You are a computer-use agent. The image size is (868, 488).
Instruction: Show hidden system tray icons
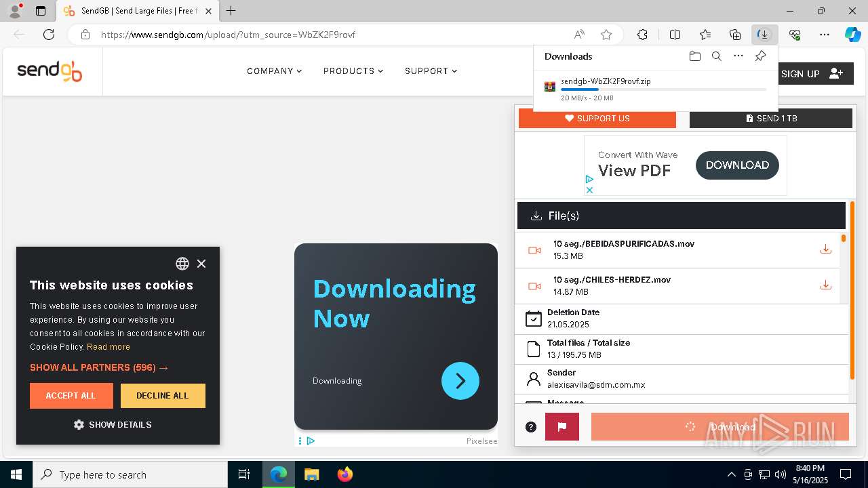[x=731, y=474]
